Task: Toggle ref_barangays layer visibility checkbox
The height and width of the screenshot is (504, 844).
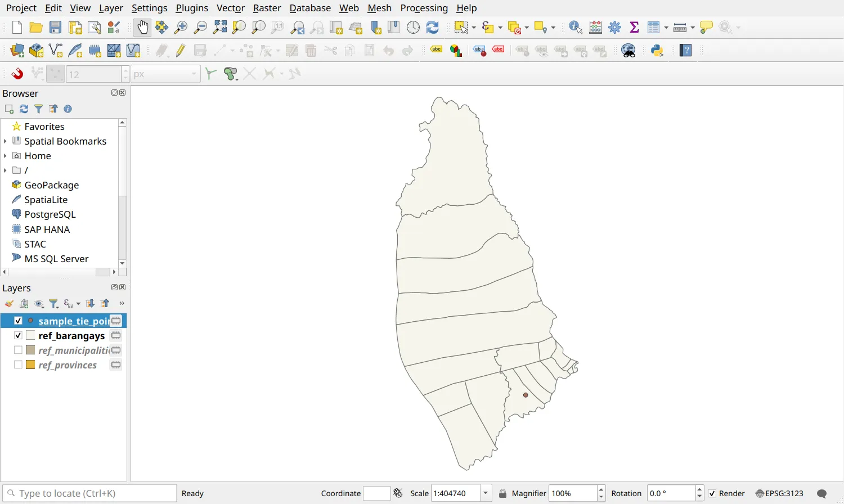Action: (x=18, y=335)
